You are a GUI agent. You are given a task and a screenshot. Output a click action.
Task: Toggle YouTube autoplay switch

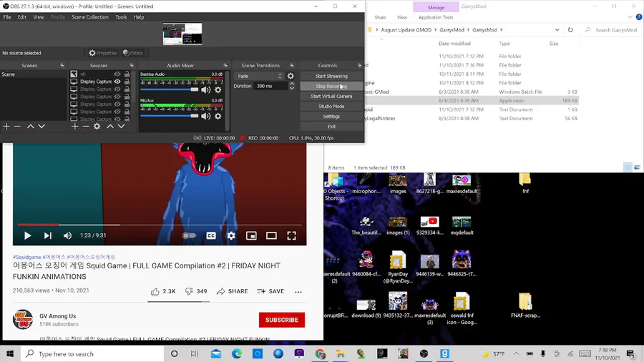click(x=190, y=235)
